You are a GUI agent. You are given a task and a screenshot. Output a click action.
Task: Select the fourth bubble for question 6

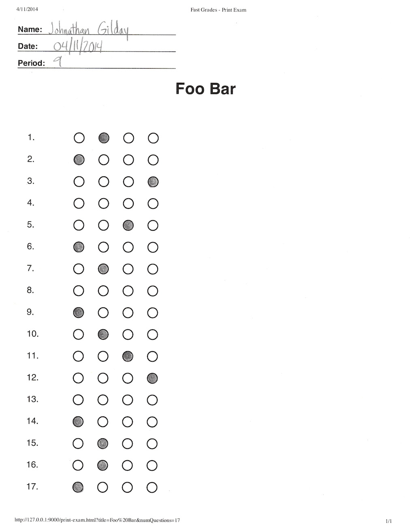[153, 247]
